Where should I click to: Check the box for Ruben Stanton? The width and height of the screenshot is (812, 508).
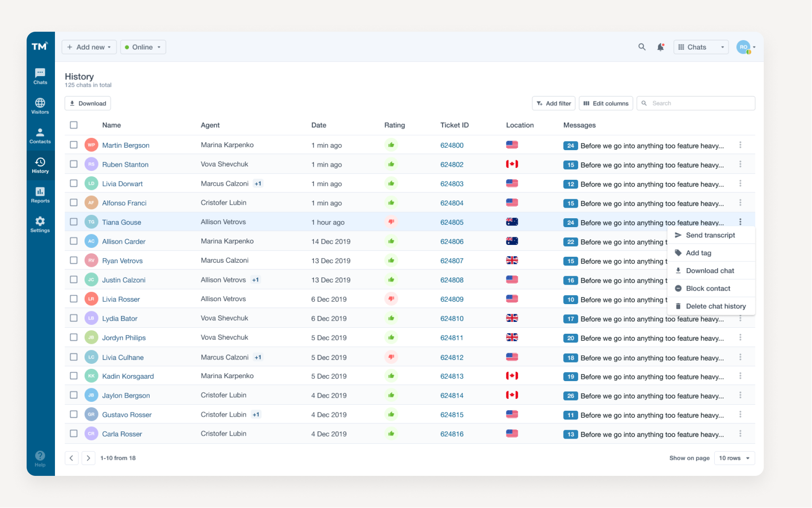coord(74,164)
